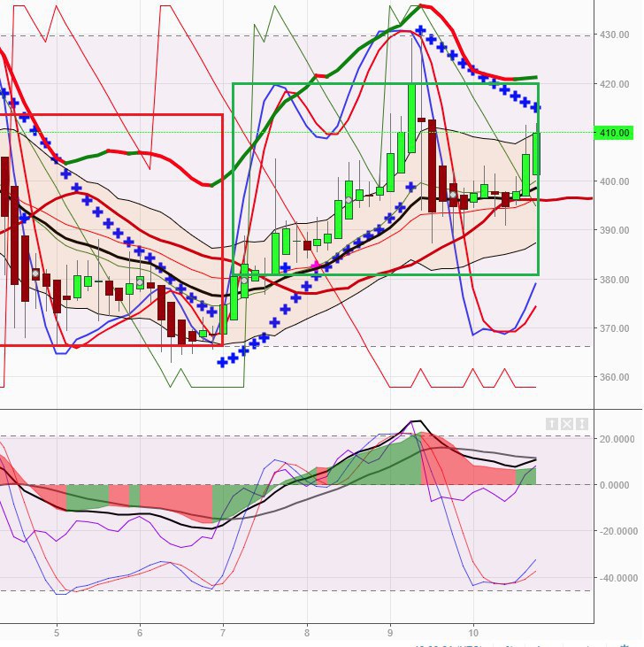Click date label 8 on time axis
The width and height of the screenshot is (644, 647).
(307, 633)
